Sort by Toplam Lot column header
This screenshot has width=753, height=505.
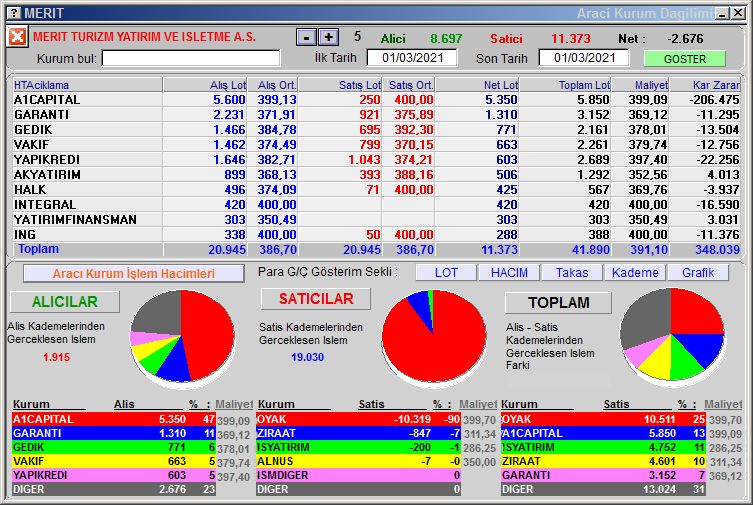point(565,85)
